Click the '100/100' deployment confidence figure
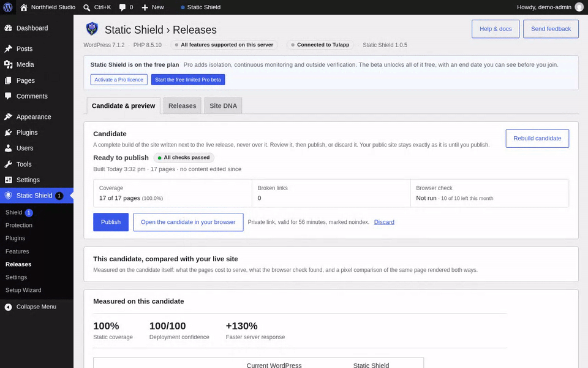 click(x=168, y=326)
